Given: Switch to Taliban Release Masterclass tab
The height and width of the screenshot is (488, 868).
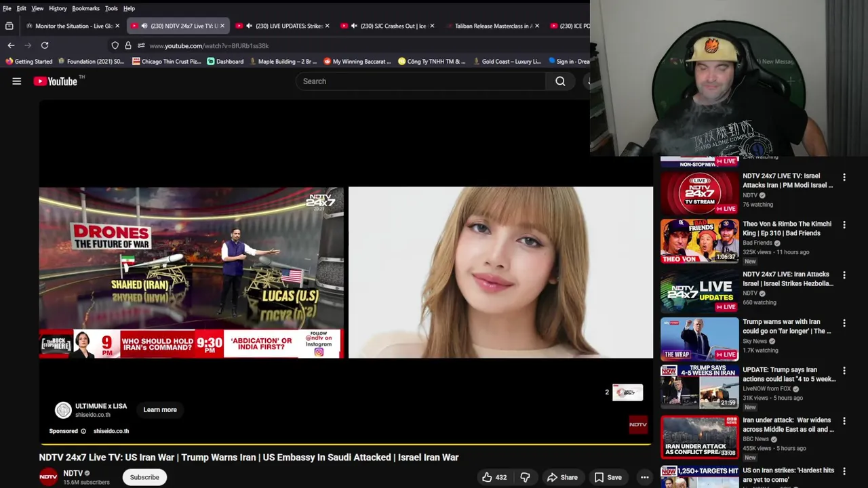Looking at the screenshot, I should [493, 26].
